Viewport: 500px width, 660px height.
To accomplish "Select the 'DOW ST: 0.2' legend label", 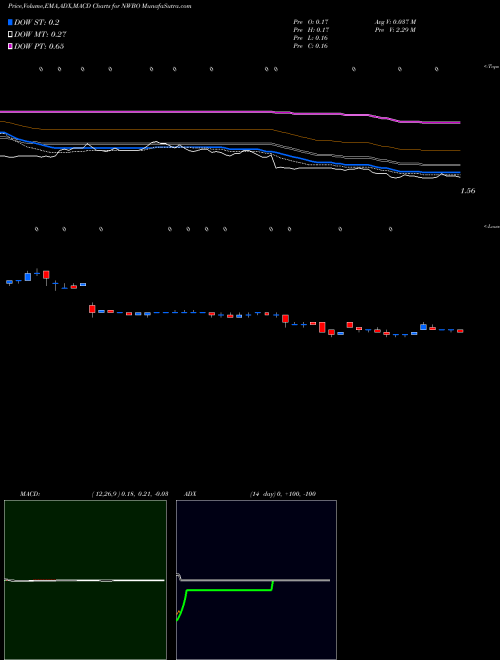I will tap(37, 23).
